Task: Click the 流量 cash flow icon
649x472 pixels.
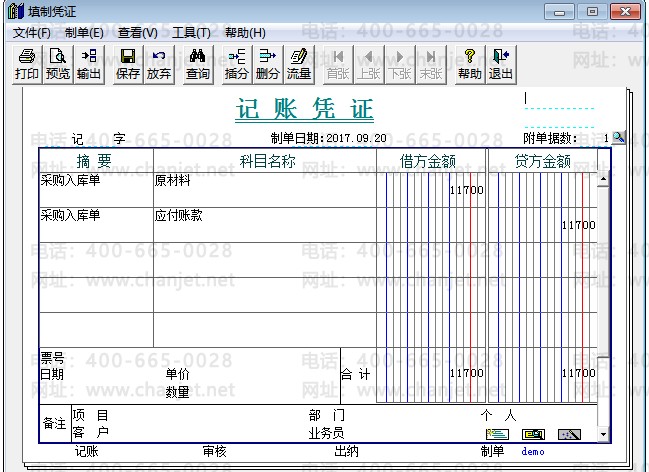Action: coord(299,64)
